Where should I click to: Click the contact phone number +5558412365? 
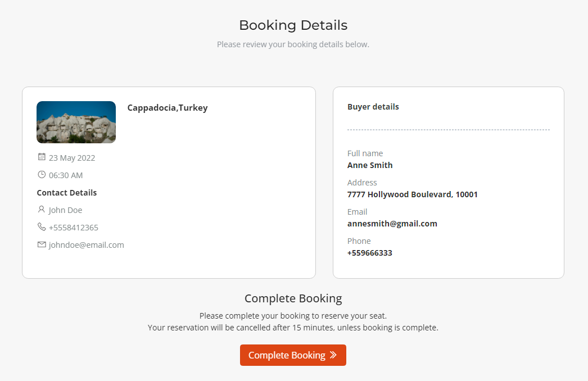[73, 228]
